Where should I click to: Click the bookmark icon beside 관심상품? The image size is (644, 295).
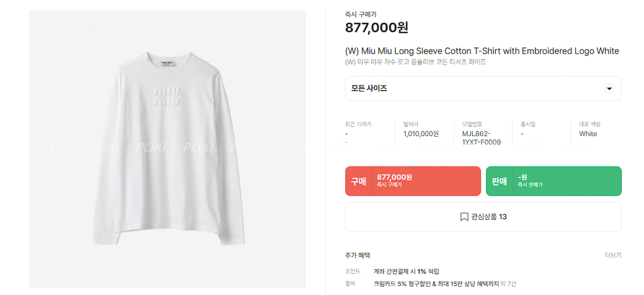[x=464, y=217]
